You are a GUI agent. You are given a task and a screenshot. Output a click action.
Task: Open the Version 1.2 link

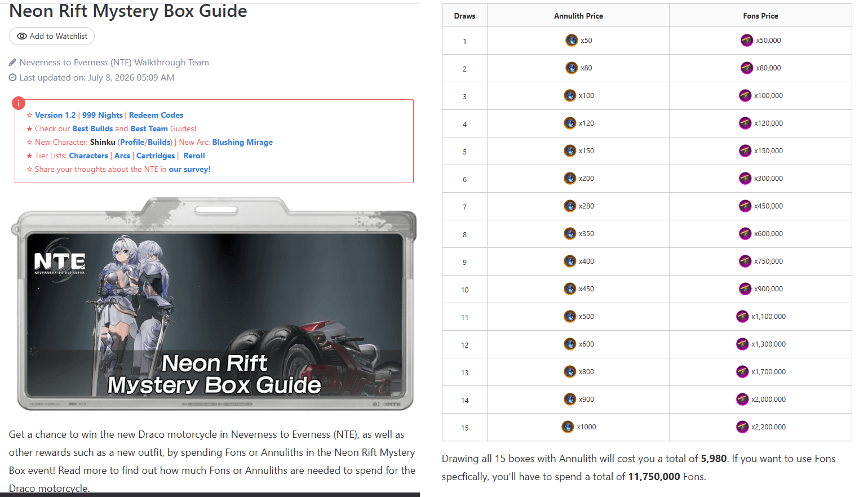(x=55, y=115)
